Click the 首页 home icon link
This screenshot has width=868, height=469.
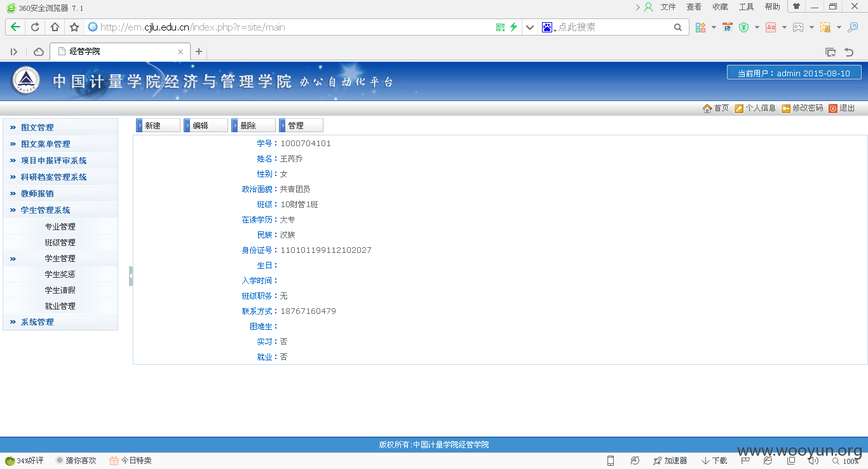(x=715, y=108)
